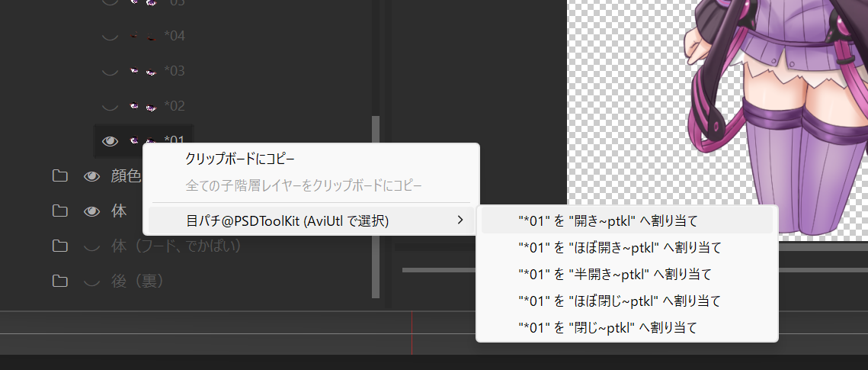
Task: Hide the *01 layer with eye icon
Action: pyautogui.click(x=111, y=140)
